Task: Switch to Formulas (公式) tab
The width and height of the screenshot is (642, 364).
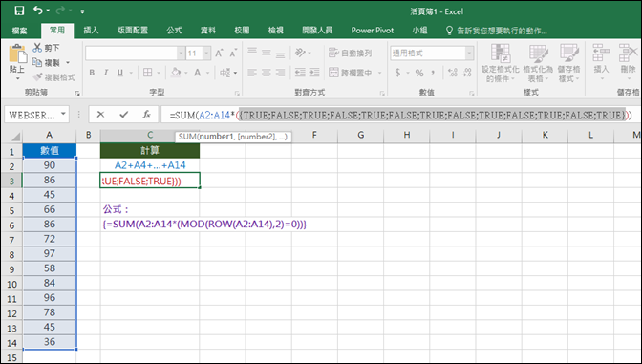Action: [x=174, y=31]
